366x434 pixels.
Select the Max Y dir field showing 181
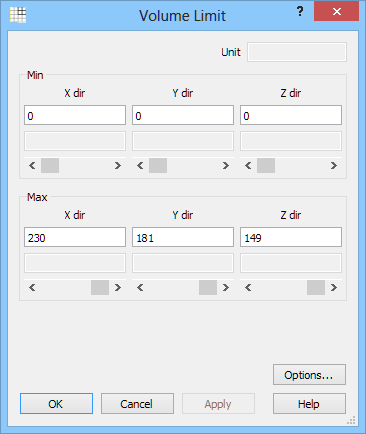pos(183,237)
